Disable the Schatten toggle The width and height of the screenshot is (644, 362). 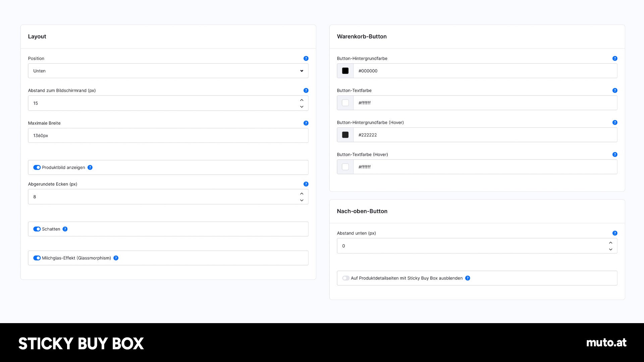tap(37, 229)
